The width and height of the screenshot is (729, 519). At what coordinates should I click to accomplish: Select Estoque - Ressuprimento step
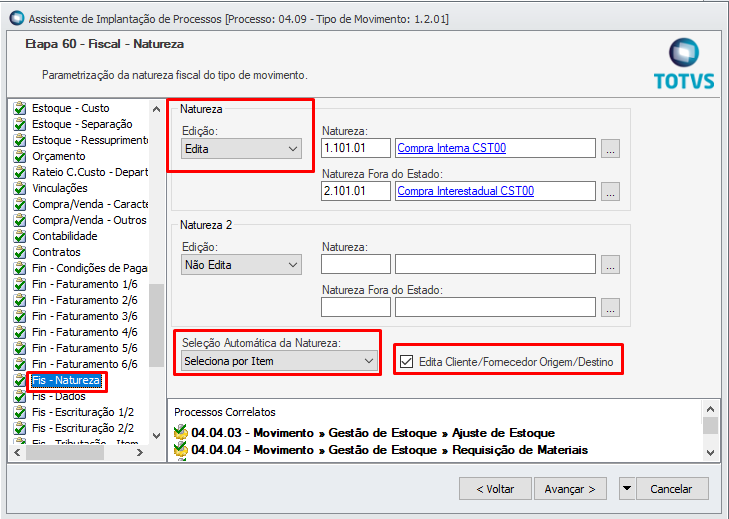coord(90,140)
